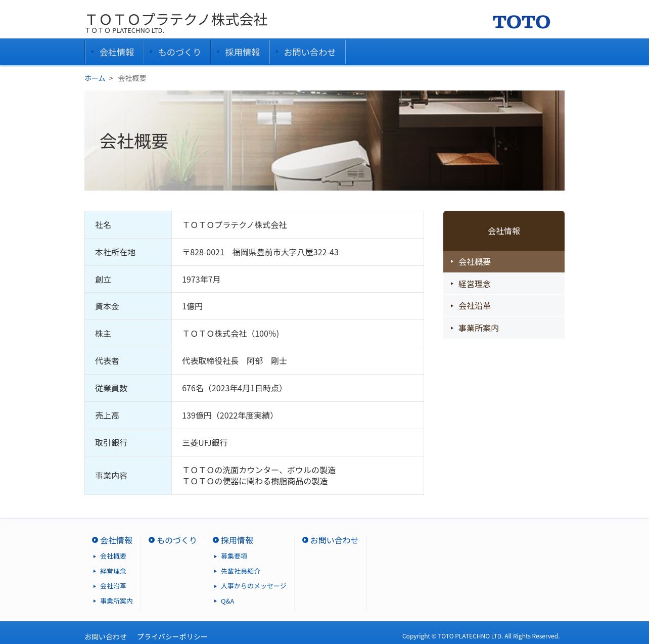
Task: Open ものづくり in the top navigation
Action: click(x=177, y=52)
